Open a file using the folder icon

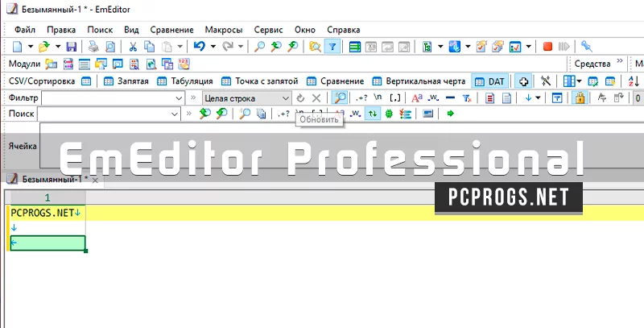(44, 47)
